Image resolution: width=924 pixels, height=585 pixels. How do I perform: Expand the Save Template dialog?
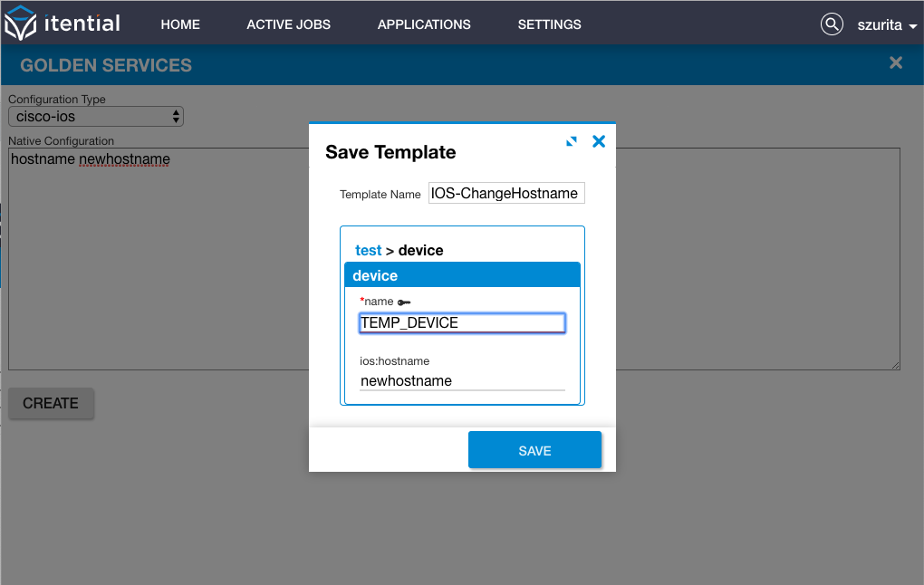coord(571,141)
